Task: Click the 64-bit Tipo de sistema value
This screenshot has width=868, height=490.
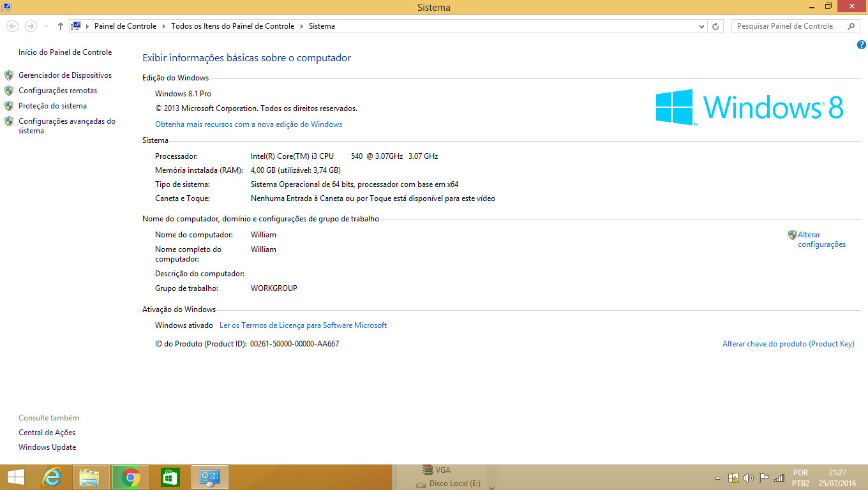Action: coord(354,184)
